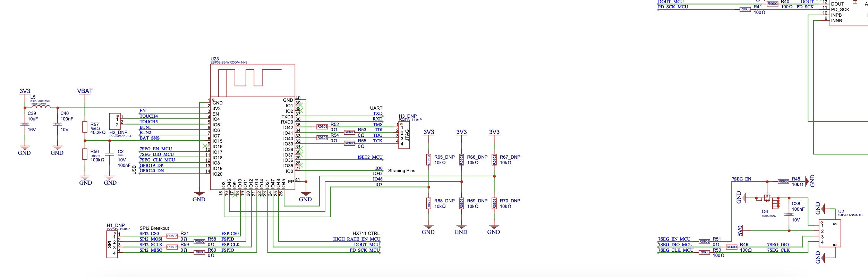Select the Straping Pins annotation
The width and height of the screenshot is (868, 277).
point(402,171)
